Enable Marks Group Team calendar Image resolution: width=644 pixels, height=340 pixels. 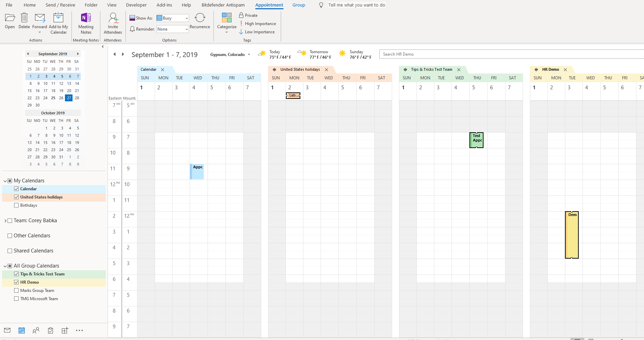pos(16,291)
